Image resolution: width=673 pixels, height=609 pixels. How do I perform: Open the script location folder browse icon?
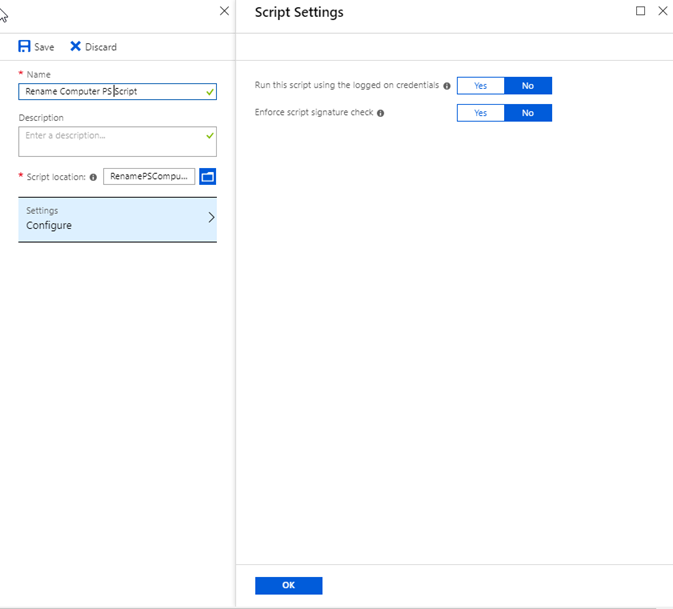pyautogui.click(x=208, y=177)
